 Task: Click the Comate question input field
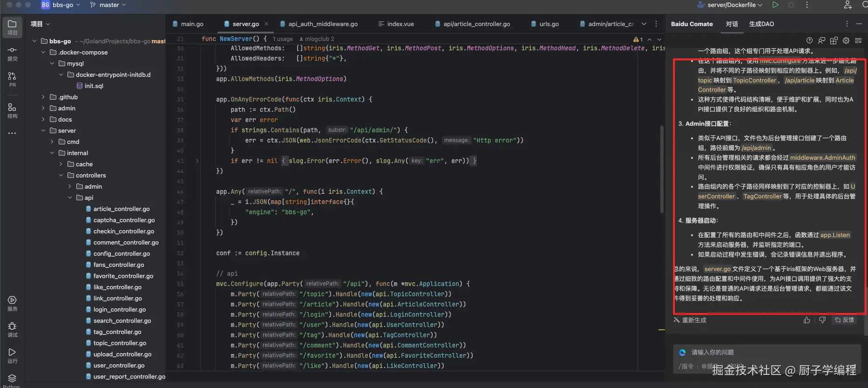point(767,352)
